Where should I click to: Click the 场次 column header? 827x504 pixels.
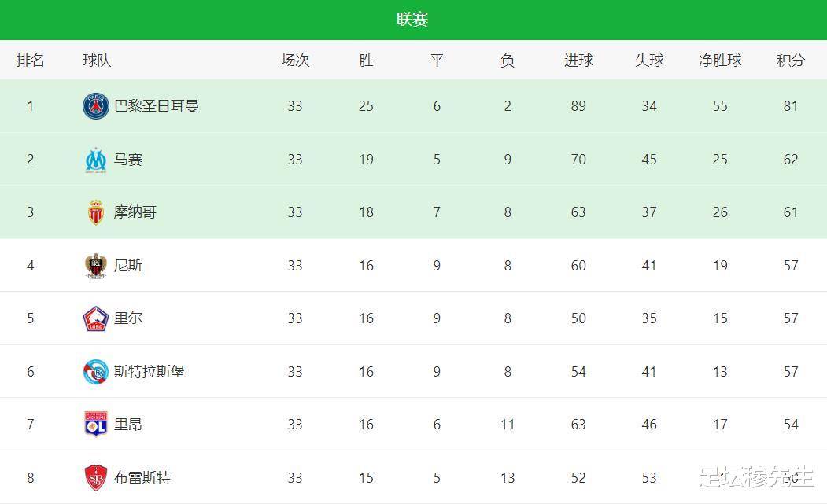[295, 60]
